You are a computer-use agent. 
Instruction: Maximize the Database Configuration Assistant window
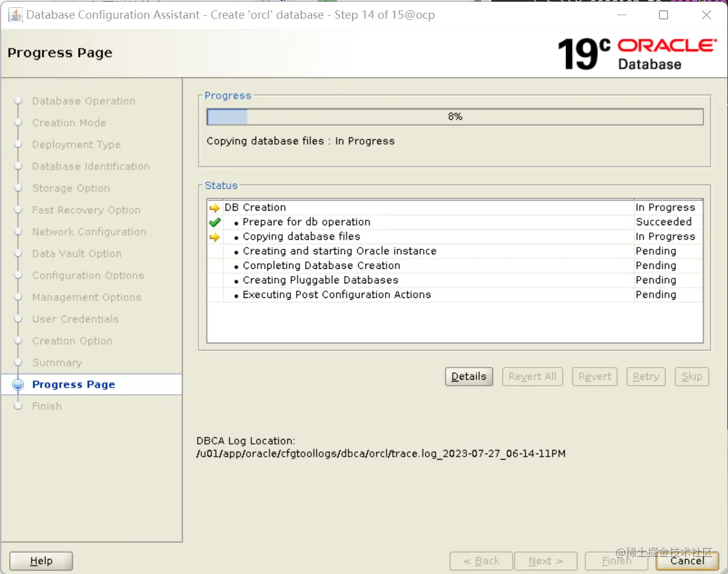(663, 15)
